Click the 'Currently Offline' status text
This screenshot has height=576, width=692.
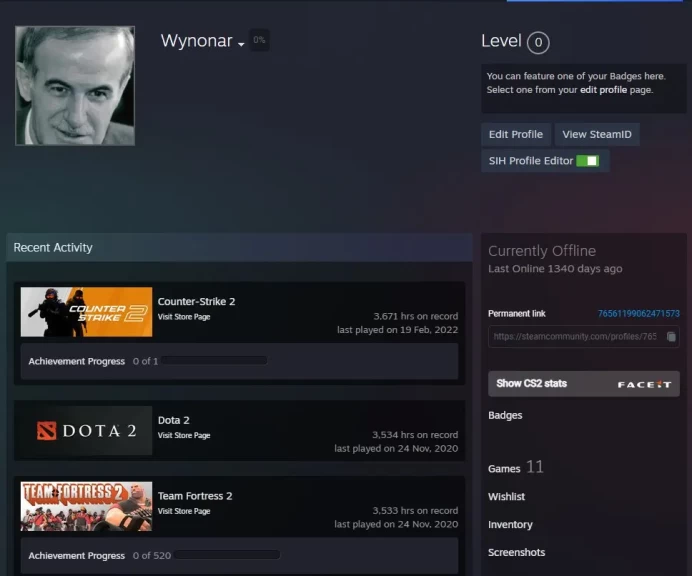542,251
